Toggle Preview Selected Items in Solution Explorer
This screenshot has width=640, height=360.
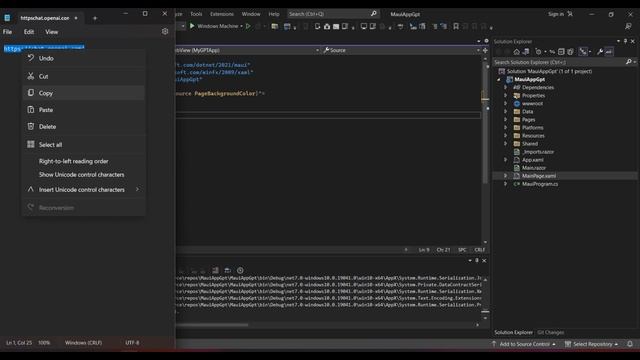(609, 52)
